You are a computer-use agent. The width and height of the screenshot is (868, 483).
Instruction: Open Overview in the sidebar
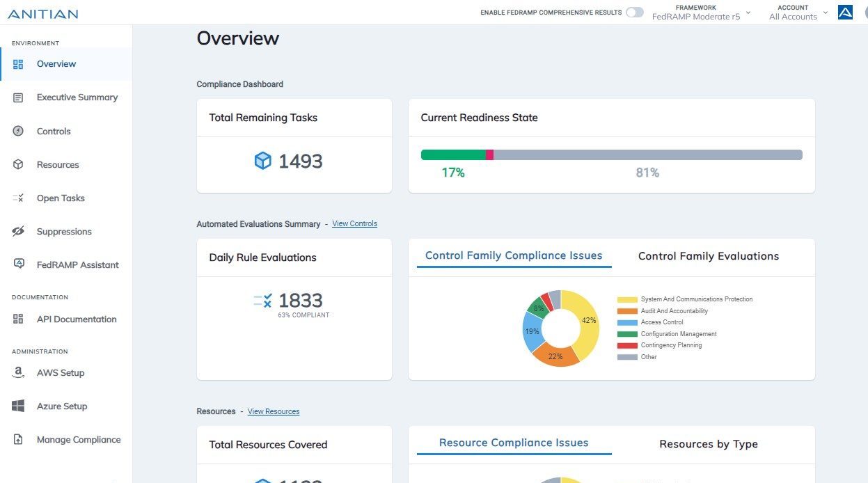coord(66,64)
